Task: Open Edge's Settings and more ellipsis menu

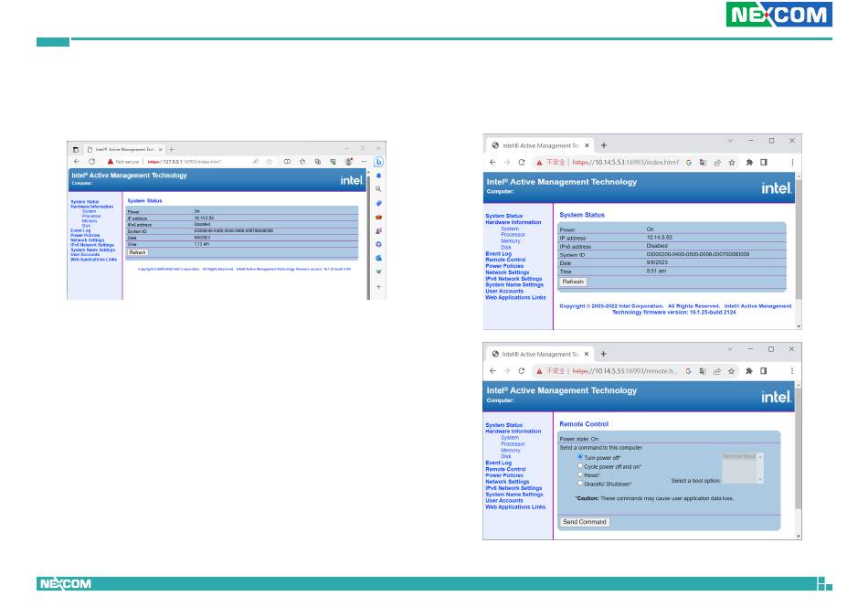Action: [364, 161]
